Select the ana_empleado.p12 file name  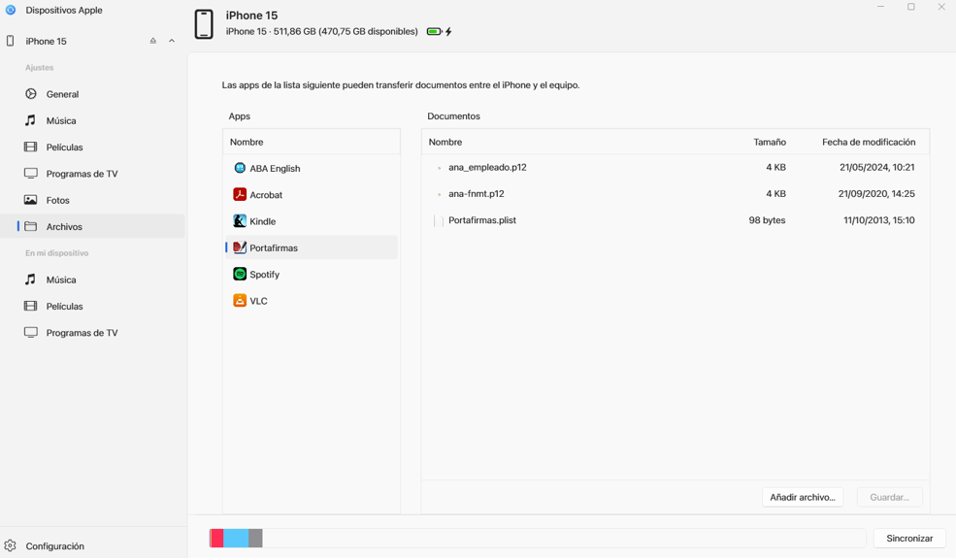point(487,167)
